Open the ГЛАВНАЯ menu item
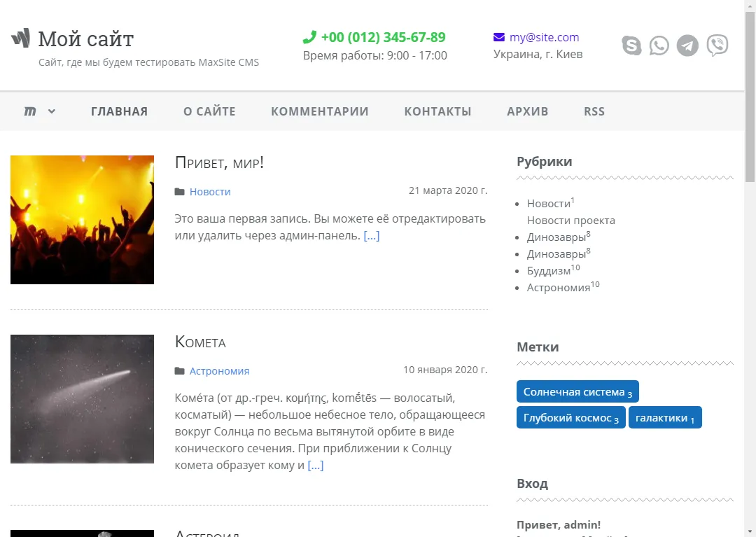The height and width of the screenshot is (537, 756). (x=119, y=111)
